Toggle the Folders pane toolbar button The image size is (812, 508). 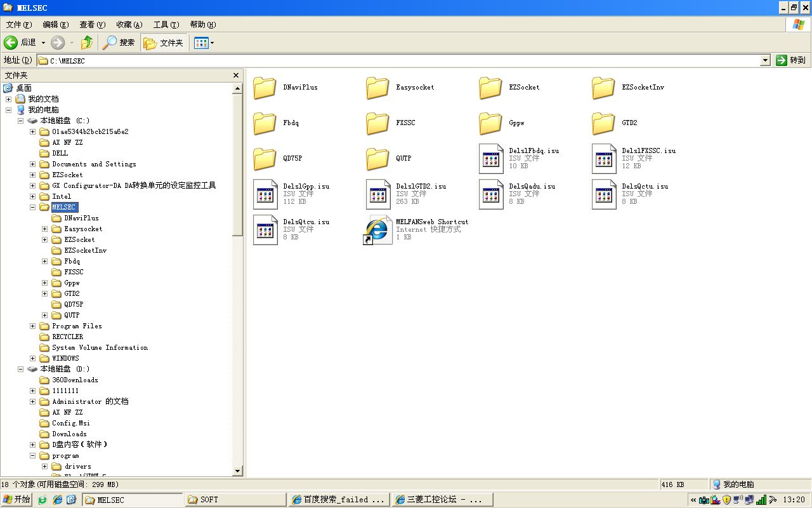point(164,43)
